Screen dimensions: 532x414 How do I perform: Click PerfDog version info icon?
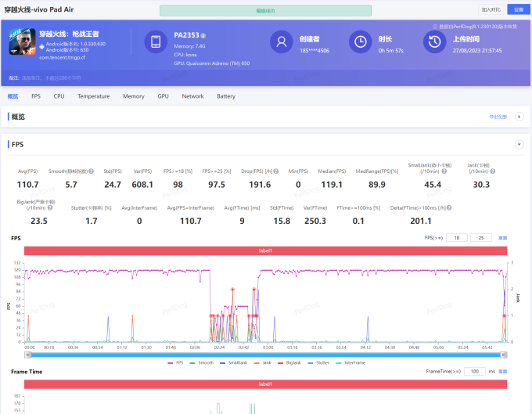[435, 27]
